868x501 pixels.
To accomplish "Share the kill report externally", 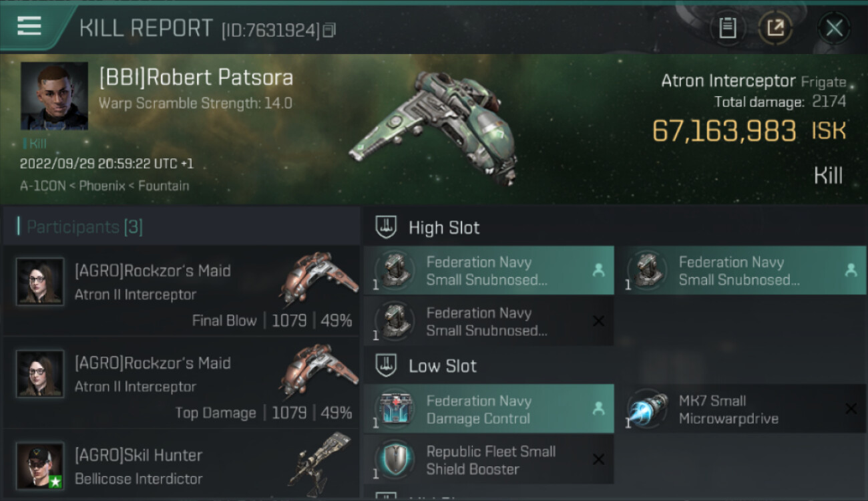I will coord(775,28).
